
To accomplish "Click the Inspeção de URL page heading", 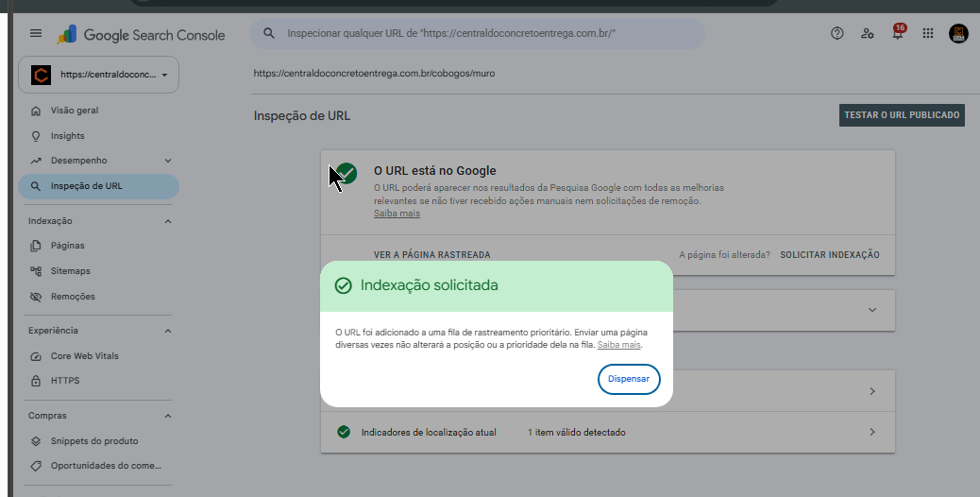I will pos(302,116).
